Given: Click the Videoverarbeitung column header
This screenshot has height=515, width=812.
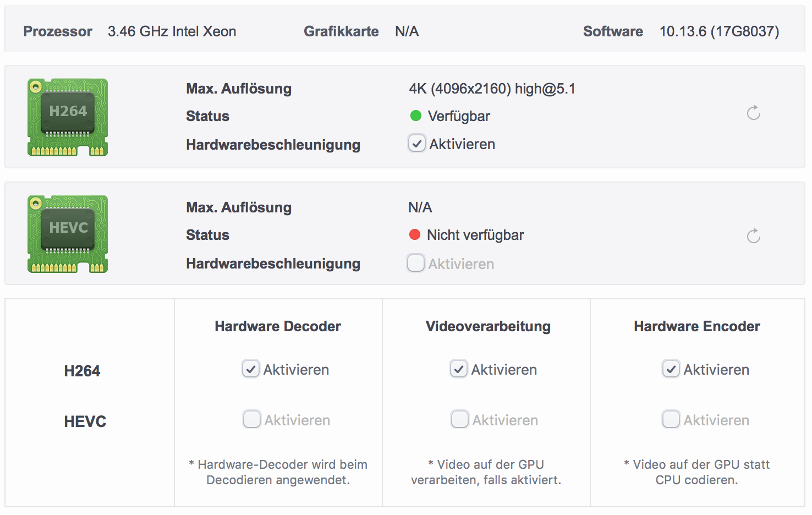Looking at the screenshot, I should 488,326.
